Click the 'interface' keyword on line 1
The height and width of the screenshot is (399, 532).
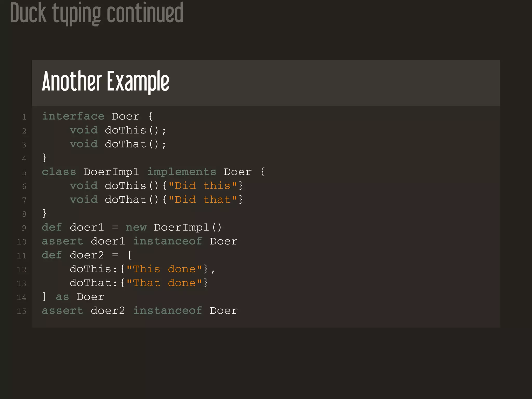(73, 116)
